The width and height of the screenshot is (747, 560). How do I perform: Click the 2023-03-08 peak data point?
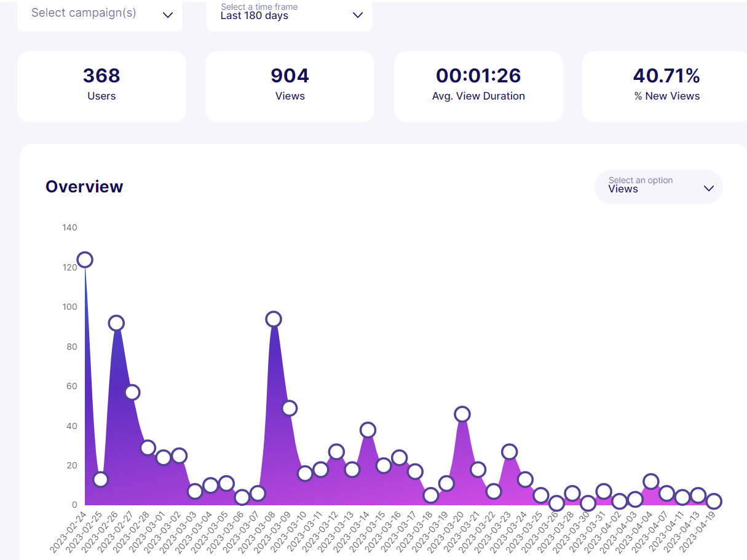coord(274,319)
